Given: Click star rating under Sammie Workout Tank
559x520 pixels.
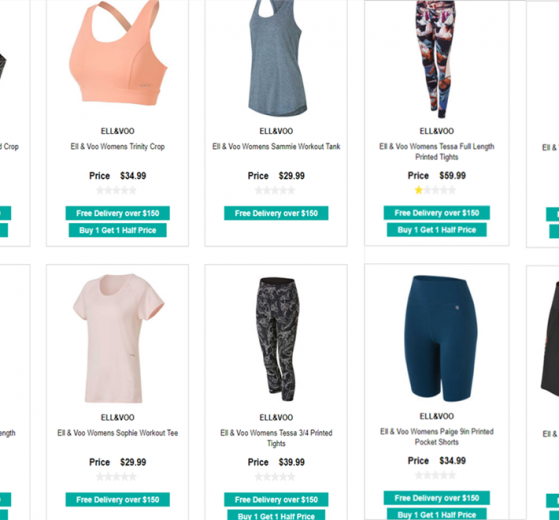Looking at the screenshot, I should pos(275,190).
